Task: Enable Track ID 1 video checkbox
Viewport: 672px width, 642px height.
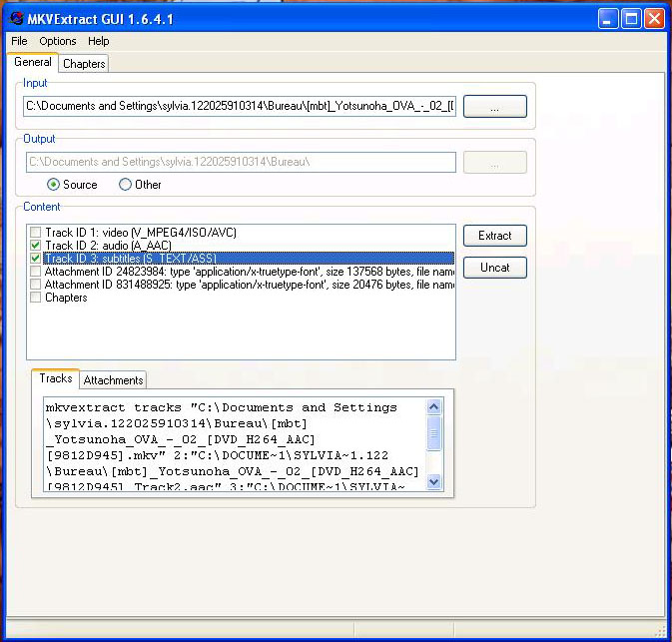Action: click(36, 233)
